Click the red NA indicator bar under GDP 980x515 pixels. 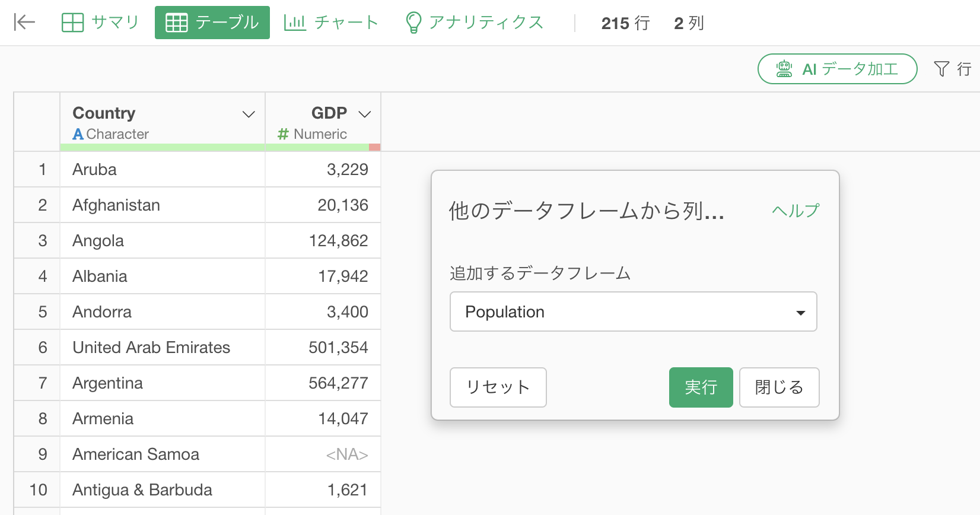pos(374,147)
